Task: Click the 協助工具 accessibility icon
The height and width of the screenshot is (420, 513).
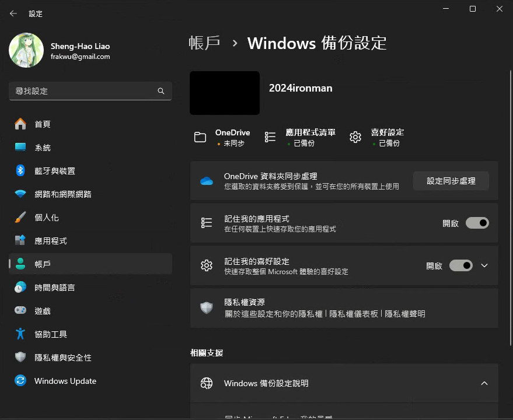Action: (x=20, y=334)
